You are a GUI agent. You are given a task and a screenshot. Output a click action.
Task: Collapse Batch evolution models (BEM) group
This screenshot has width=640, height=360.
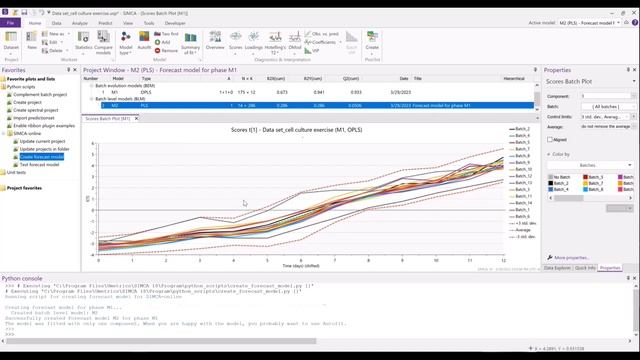[91, 86]
